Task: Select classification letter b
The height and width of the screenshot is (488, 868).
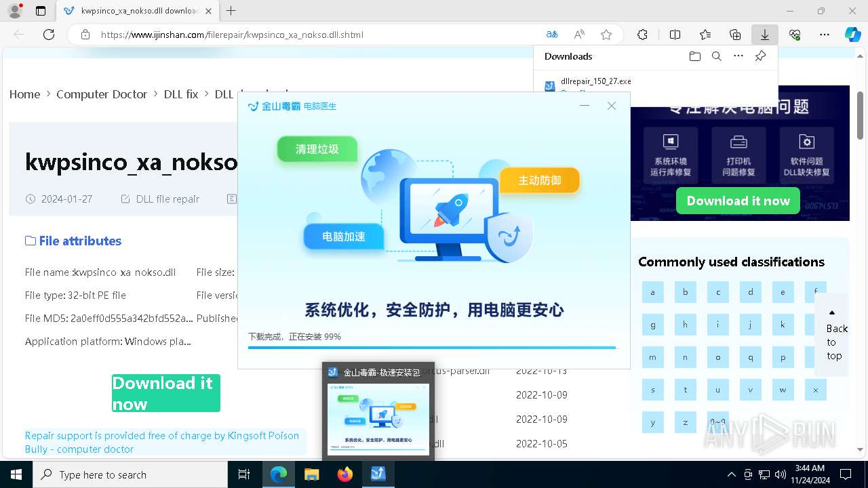Action: [x=685, y=292]
